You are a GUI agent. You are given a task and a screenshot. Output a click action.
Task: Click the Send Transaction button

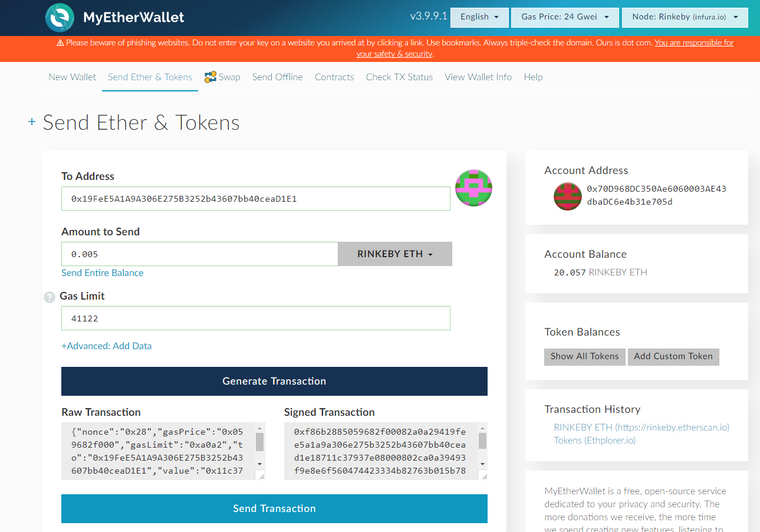274,508
